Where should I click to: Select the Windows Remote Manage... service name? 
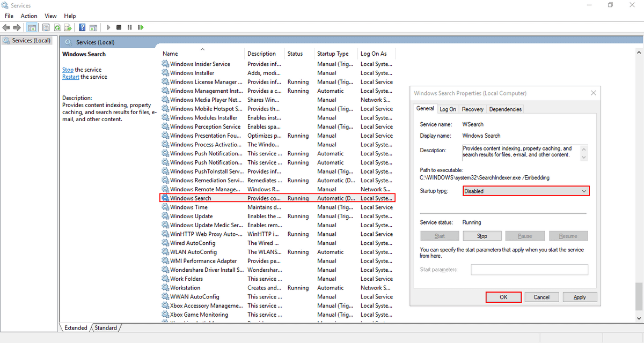pos(206,189)
